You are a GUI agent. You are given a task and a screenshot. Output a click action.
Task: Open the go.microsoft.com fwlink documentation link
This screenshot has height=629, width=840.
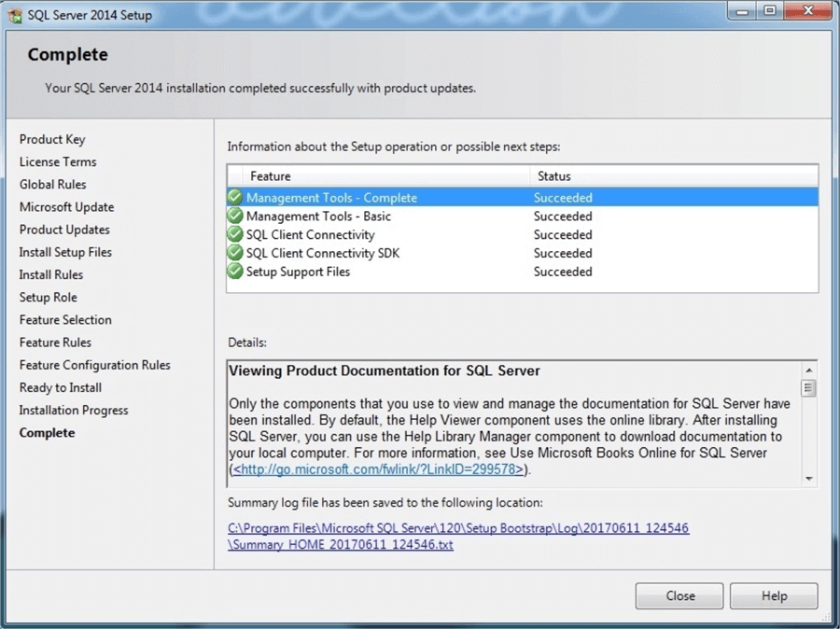coord(378,469)
